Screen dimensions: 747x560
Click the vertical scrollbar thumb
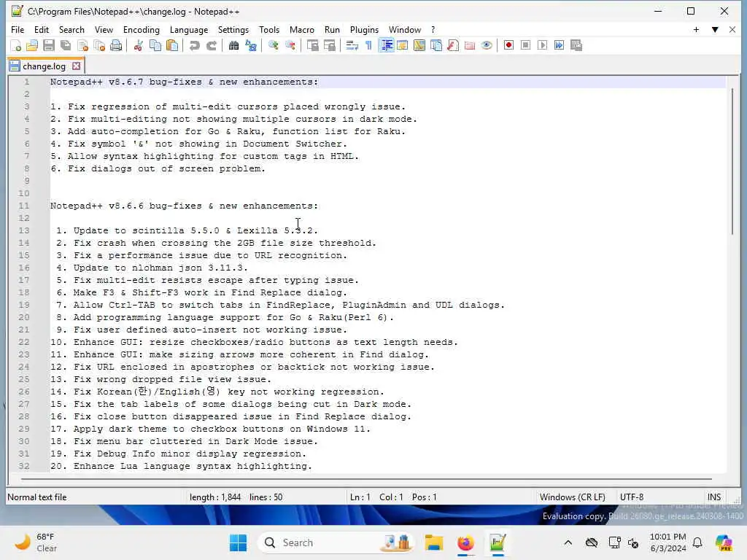(x=732, y=161)
